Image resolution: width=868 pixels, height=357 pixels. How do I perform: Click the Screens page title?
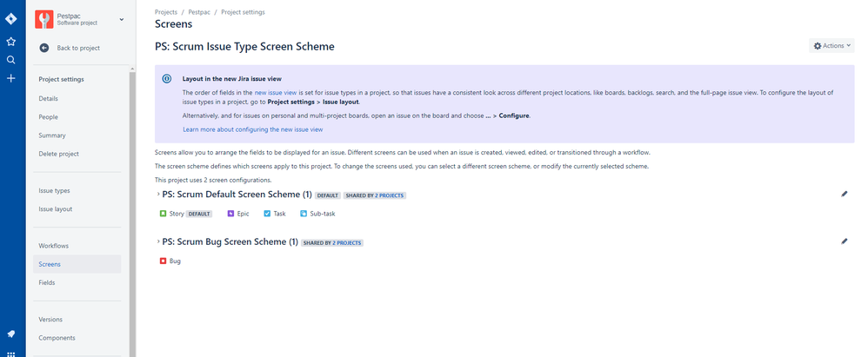point(173,24)
